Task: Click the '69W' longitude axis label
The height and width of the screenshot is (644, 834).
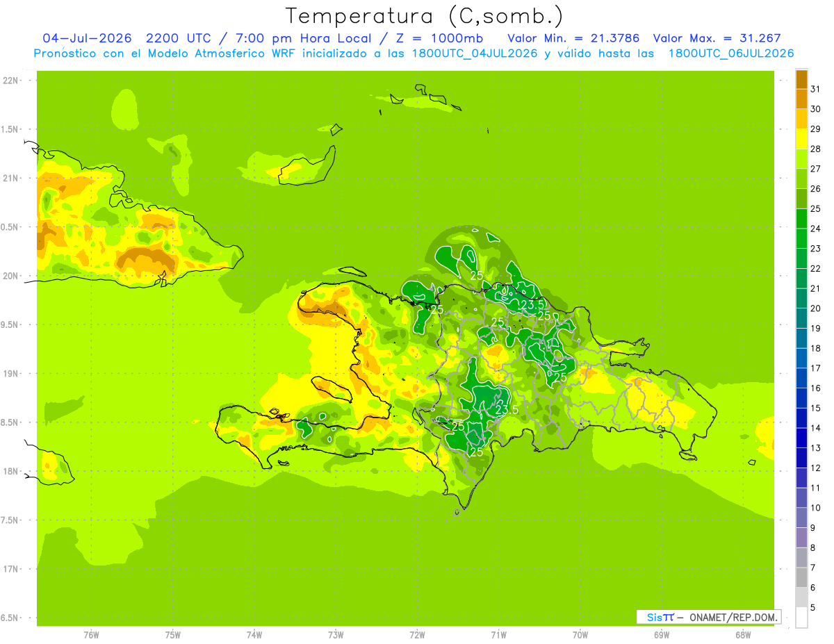Action: pyautogui.click(x=662, y=635)
